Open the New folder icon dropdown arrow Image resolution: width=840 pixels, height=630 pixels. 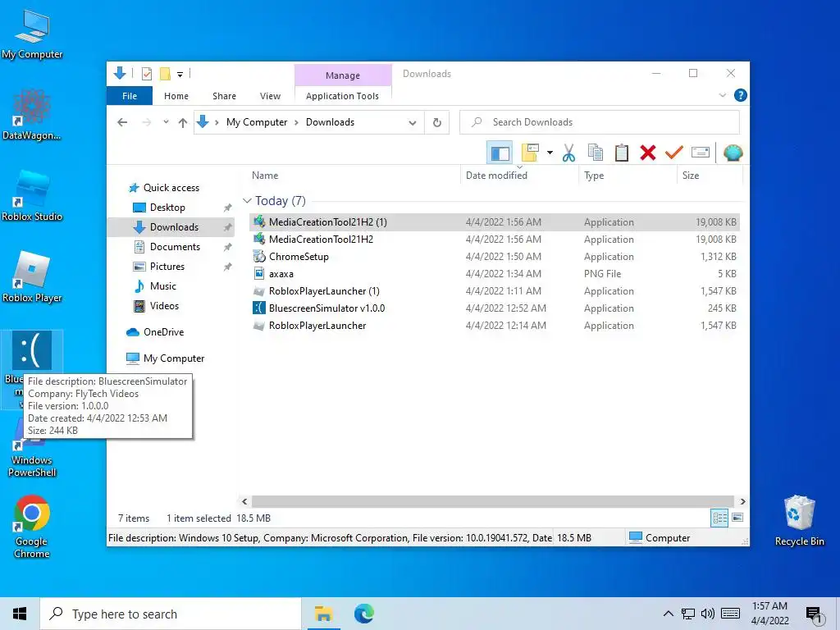point(550,153)
